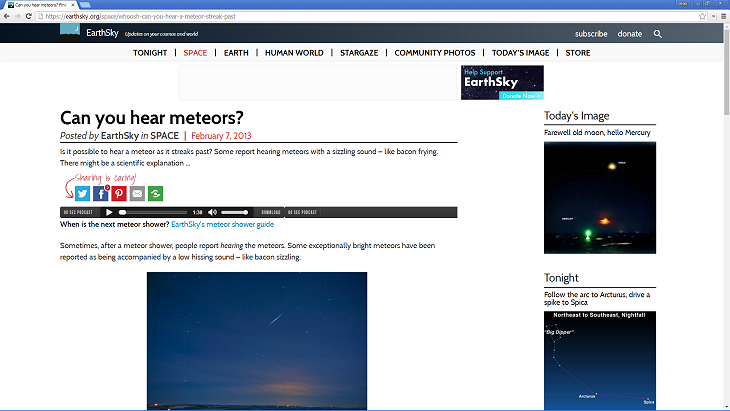Image resolution: width=730 pixels, height=411 pixels.
Task: Open the meteor streak article photo
Action: 257,341
